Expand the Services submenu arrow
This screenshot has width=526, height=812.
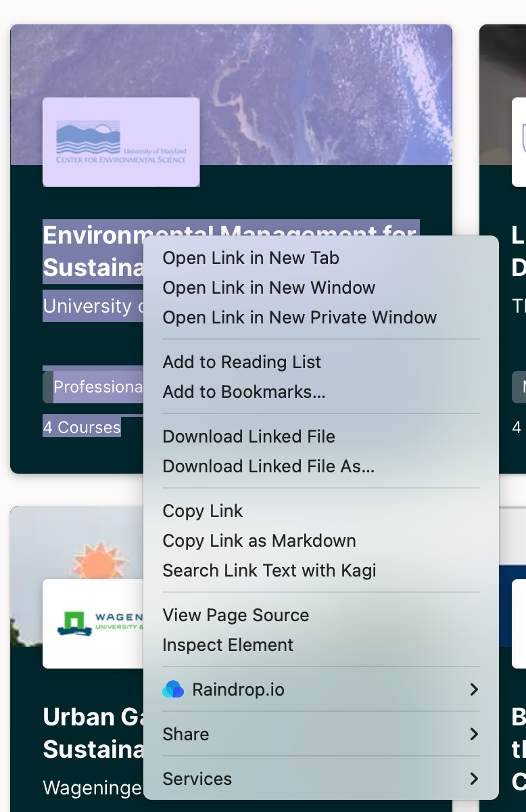[x=473, y=779]
